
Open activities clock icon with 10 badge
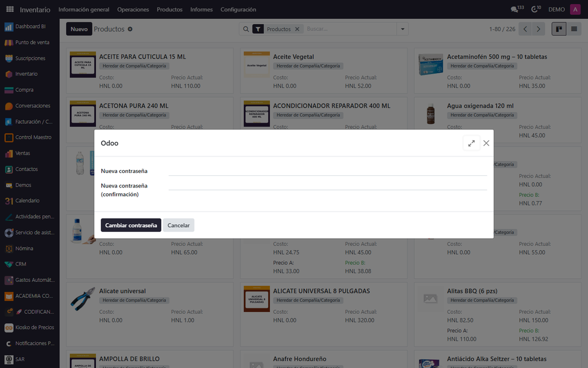(x=536, y=9)
